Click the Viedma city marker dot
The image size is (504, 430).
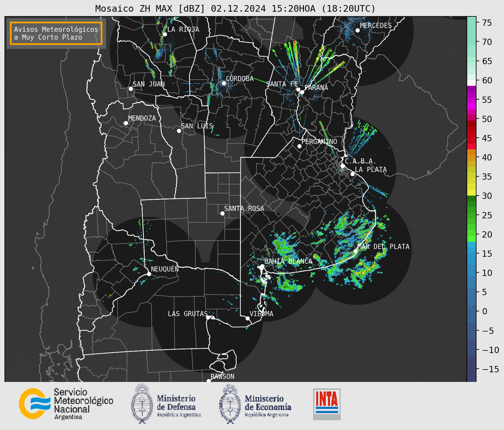coord(248,318)
